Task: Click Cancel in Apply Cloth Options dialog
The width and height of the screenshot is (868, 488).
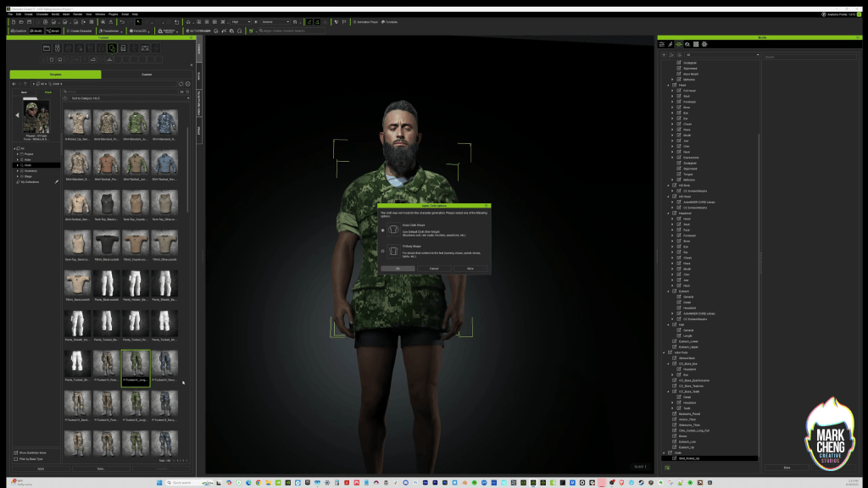Action: point(434,269)
